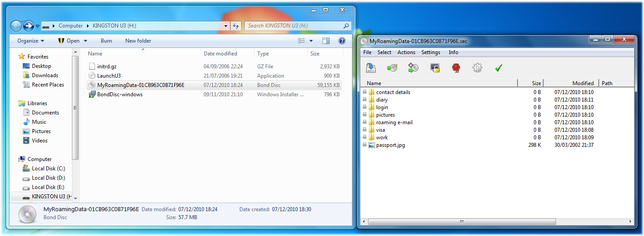Select Local Disk (D:) in navigation pane
644x236 pixels.
[48, 178]
